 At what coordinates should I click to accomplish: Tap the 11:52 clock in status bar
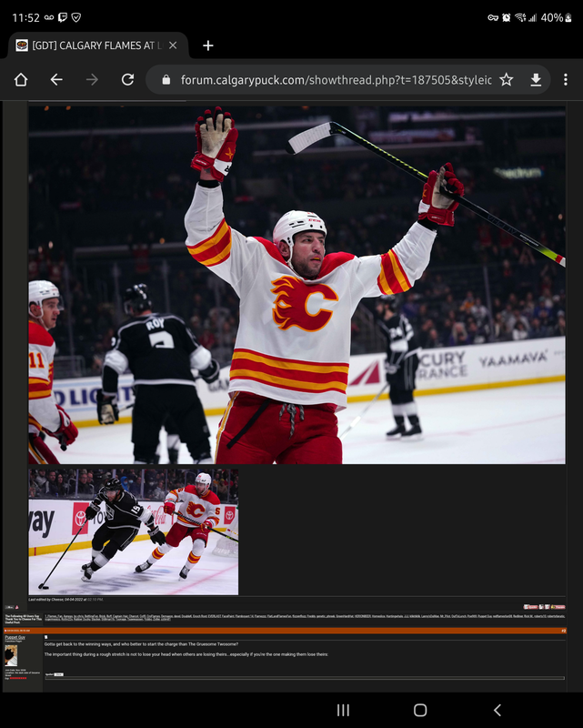25,17
